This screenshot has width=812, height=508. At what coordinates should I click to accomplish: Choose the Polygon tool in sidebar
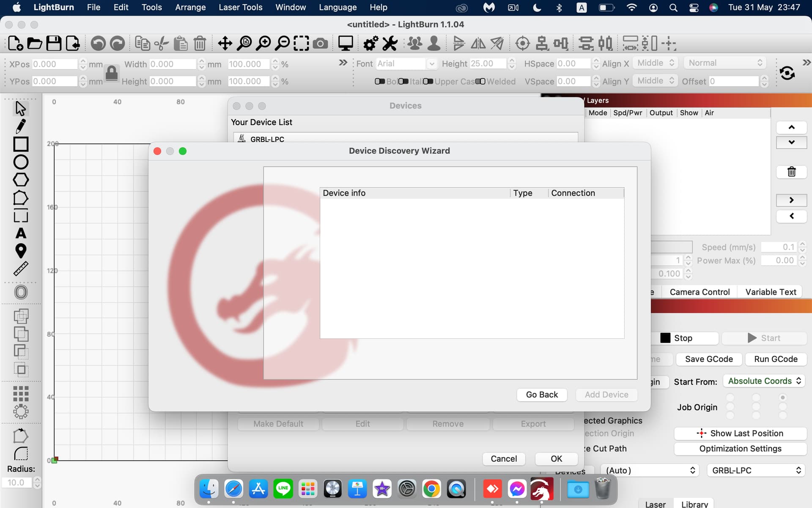tap(20, 180)
